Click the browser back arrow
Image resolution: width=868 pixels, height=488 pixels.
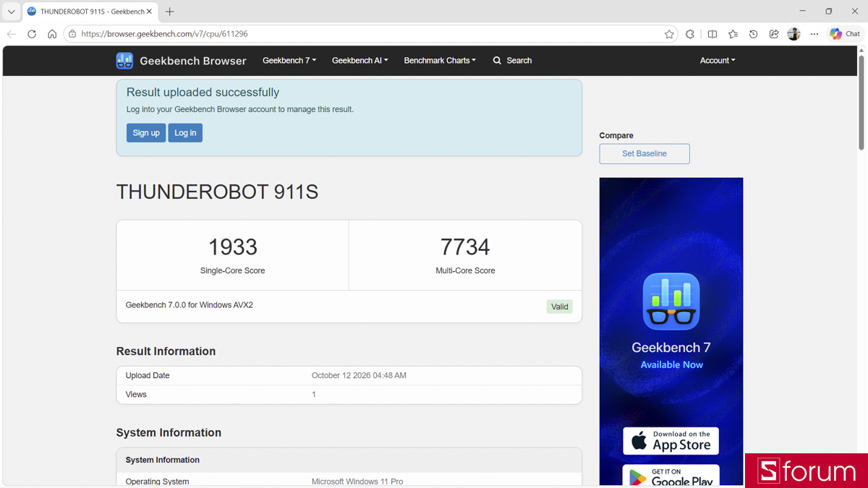12,34
